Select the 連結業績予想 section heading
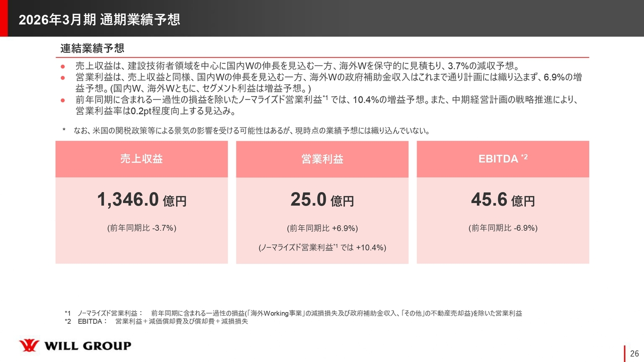The height and width of the screenshot is (362, 644). tap(93, 49)
